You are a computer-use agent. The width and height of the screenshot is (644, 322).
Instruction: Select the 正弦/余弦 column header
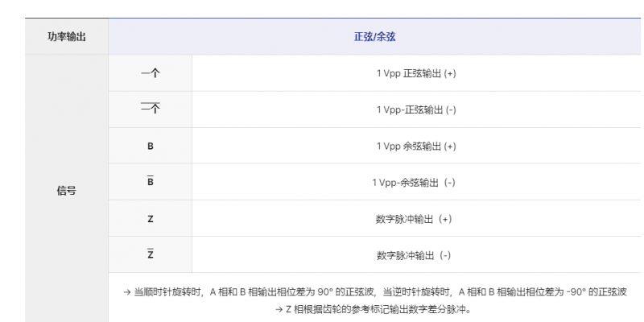[x=374, y=37]
